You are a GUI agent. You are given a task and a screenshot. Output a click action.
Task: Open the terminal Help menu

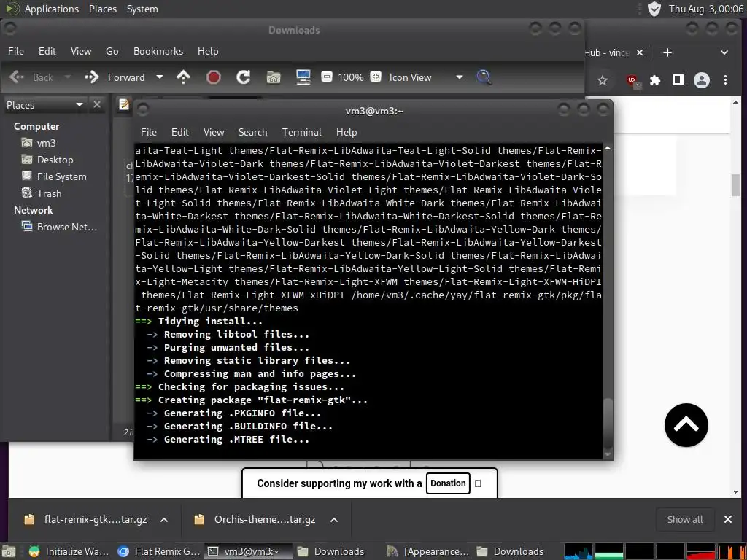(347, 132)
